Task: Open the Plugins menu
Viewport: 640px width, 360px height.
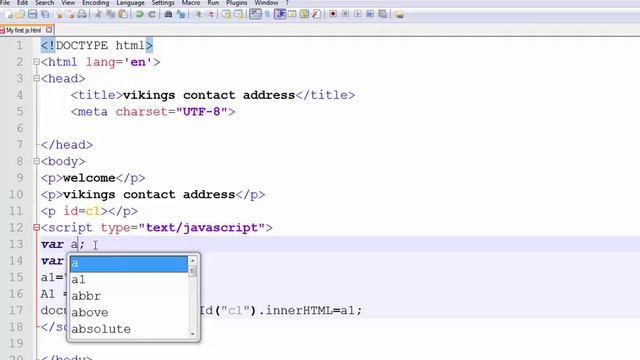Action: 237,3
